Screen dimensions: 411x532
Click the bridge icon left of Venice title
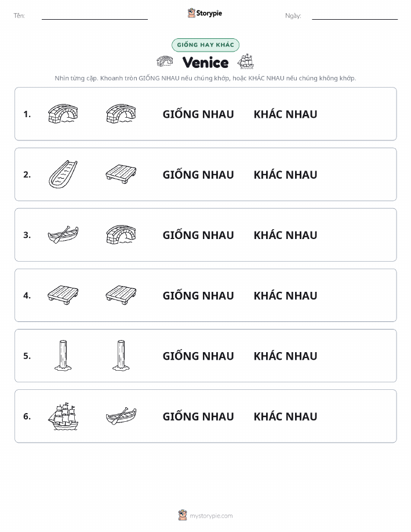point(165,61)
